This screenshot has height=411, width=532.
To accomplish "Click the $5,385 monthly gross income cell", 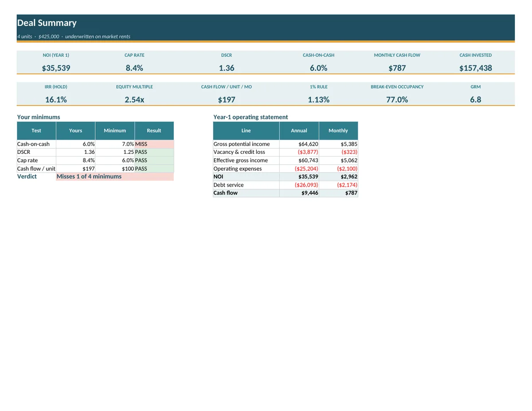I will (x=338, y=144).
